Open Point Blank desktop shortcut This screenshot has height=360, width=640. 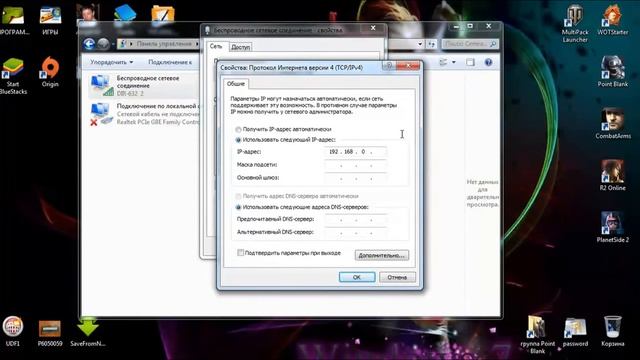coord(612,71)
